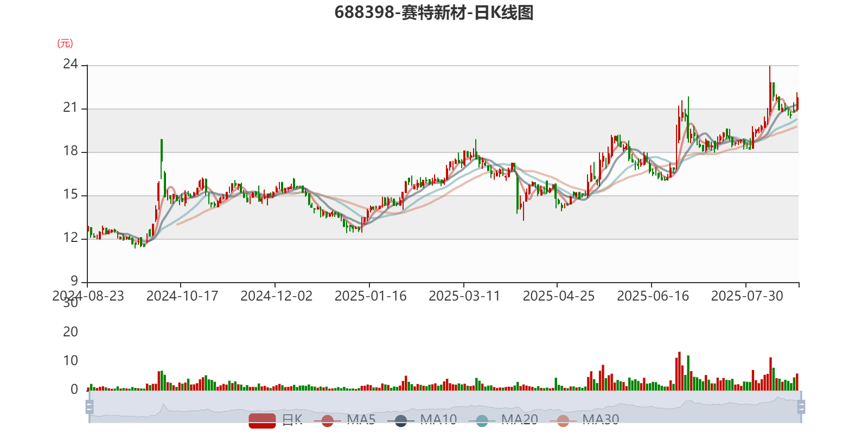Click the left data zoom slider handle
The image size is (868, 434).
click(90, 407)
